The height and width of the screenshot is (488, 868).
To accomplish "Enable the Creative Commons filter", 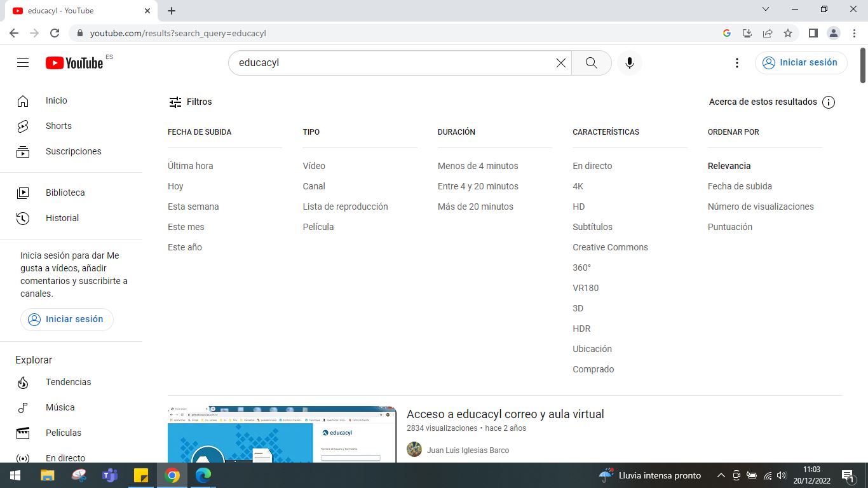I will (610, 247).
